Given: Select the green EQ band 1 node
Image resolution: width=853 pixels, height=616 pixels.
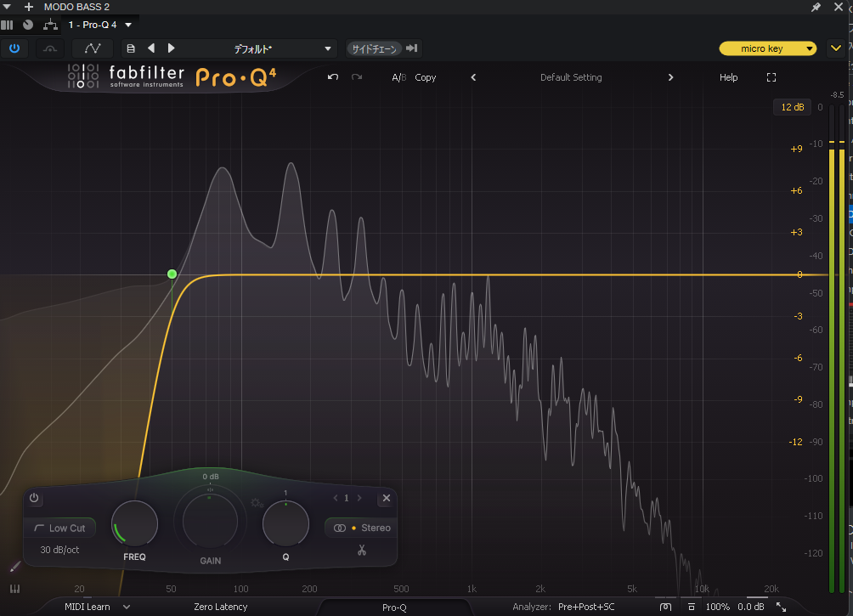Looking at the screenshot, I should point(172,274).
